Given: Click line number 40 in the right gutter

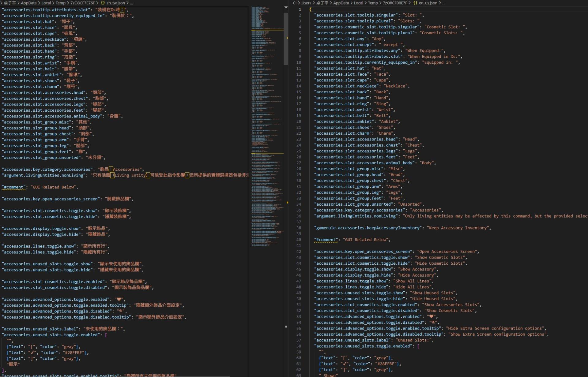Looking at the screenshot, I should (x=299, y=240).
